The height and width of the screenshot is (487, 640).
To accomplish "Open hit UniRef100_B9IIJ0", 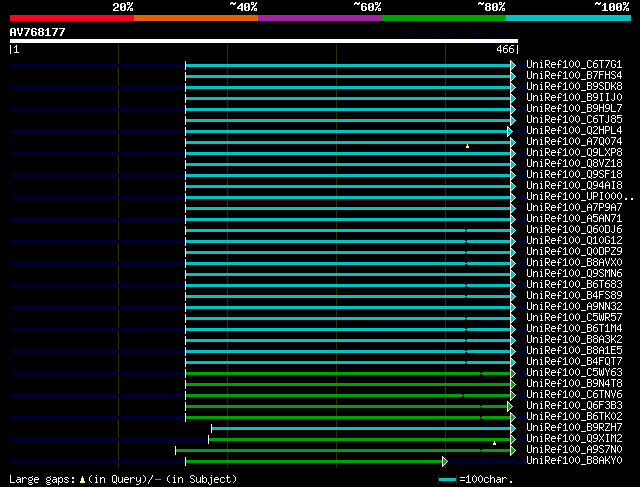I will (x=574, y=98).
